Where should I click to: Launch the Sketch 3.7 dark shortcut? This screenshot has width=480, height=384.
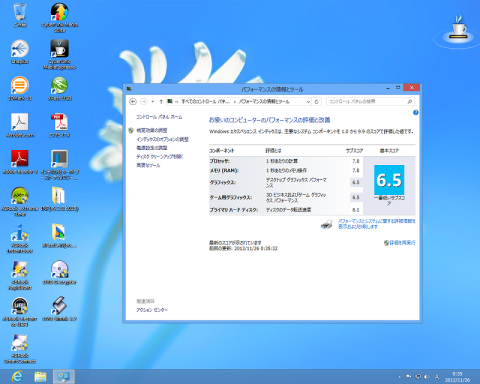tap(60, 309)
